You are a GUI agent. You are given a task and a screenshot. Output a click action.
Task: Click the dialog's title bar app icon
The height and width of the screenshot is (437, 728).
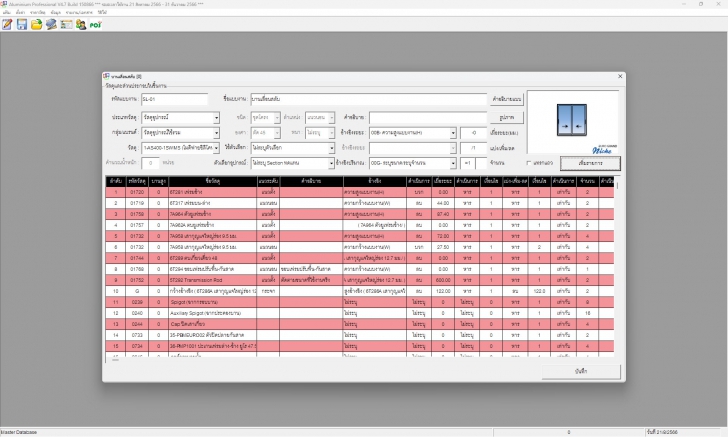(x=106, y=76)
